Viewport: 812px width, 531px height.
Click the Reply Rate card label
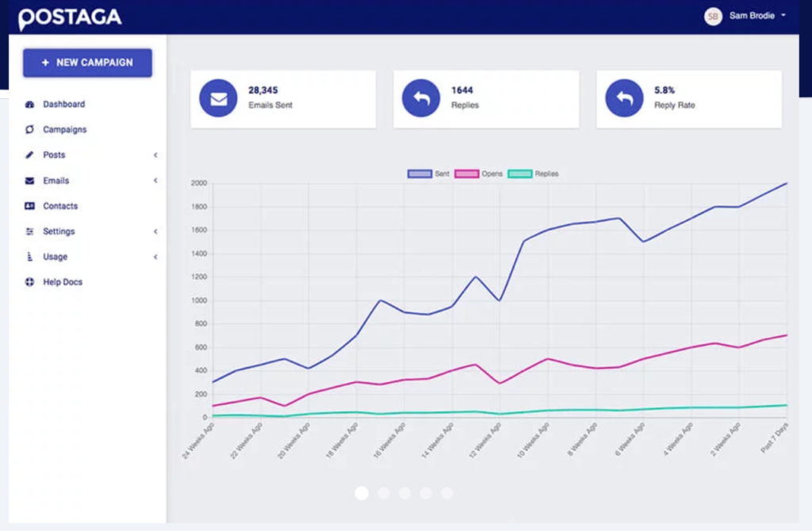[675, 105]
